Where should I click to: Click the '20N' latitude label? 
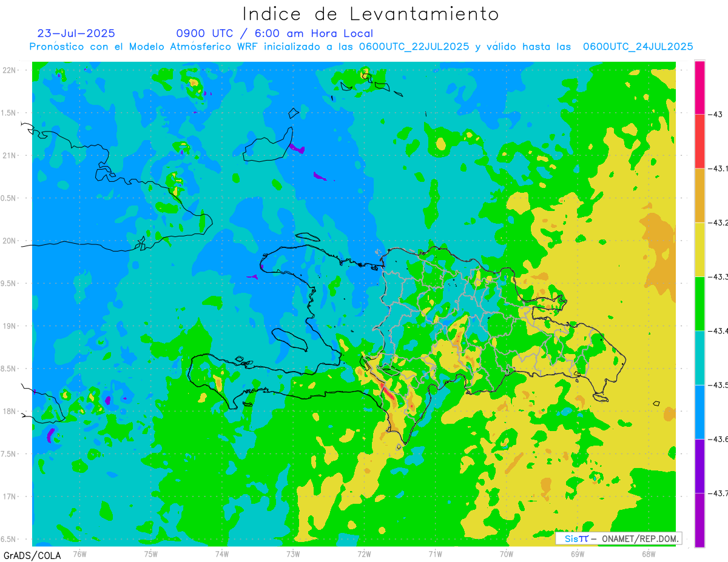[10, 241]
